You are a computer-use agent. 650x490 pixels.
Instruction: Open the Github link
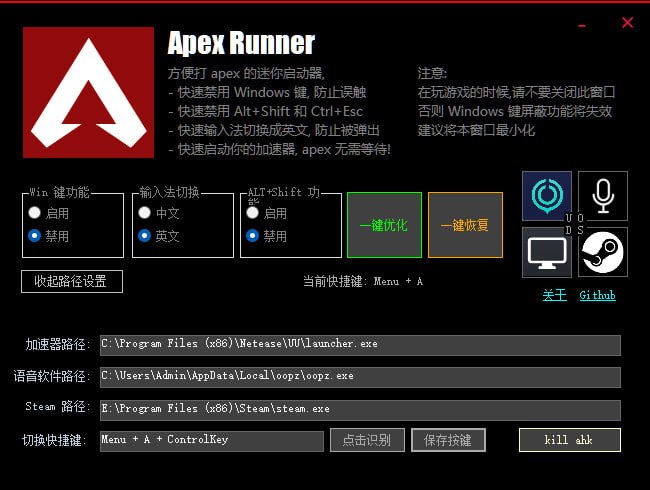point(597,295)
